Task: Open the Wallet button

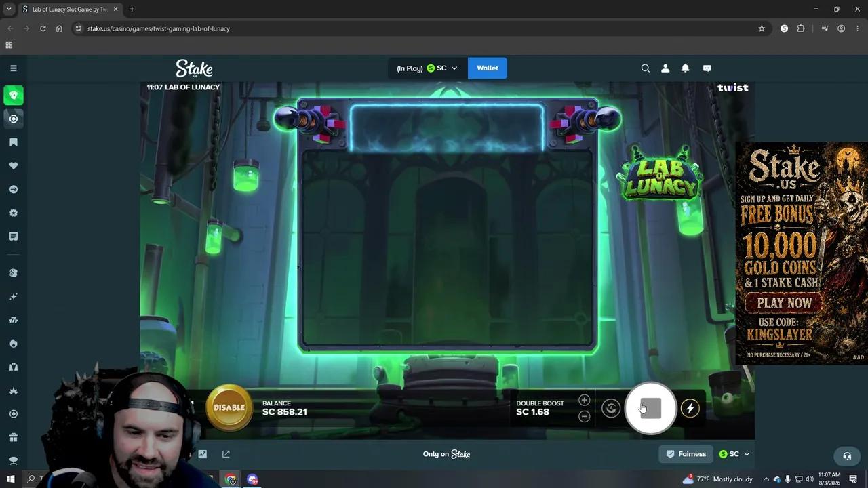Action: (x=488, y=68)
